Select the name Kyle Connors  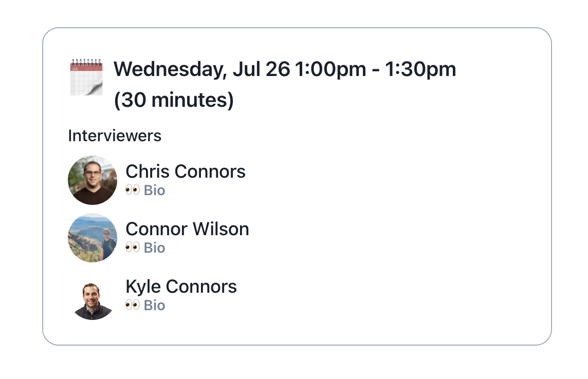(x=181, y=287)
